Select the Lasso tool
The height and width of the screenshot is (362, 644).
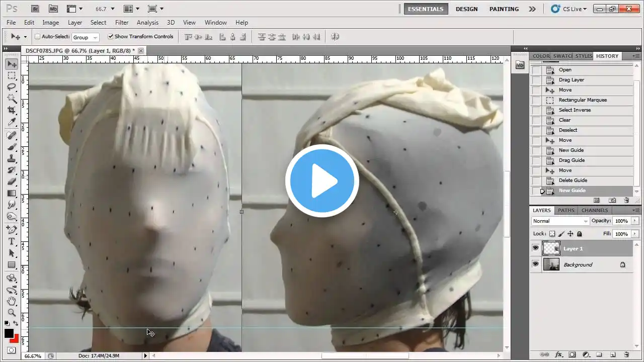pos(12,87)
